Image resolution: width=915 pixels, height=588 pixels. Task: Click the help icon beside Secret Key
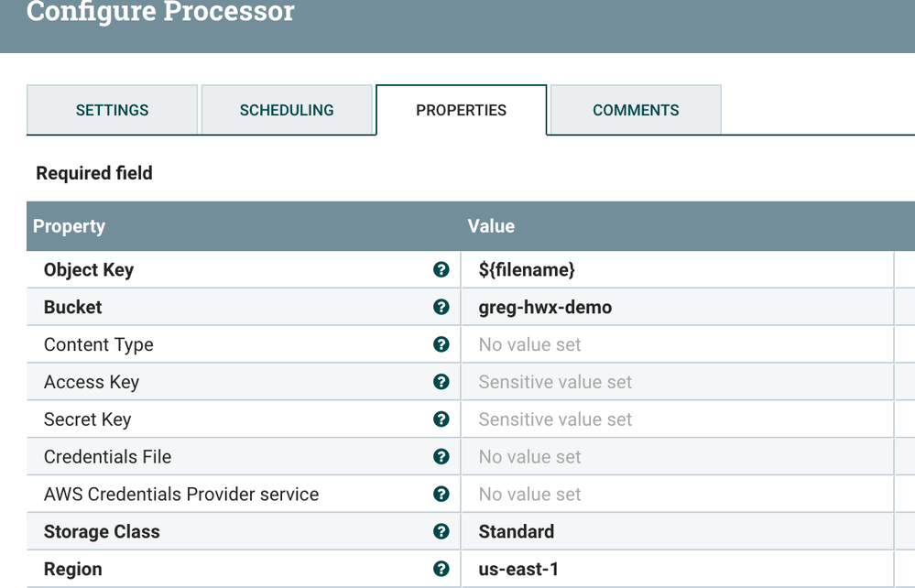coord(441,419)
